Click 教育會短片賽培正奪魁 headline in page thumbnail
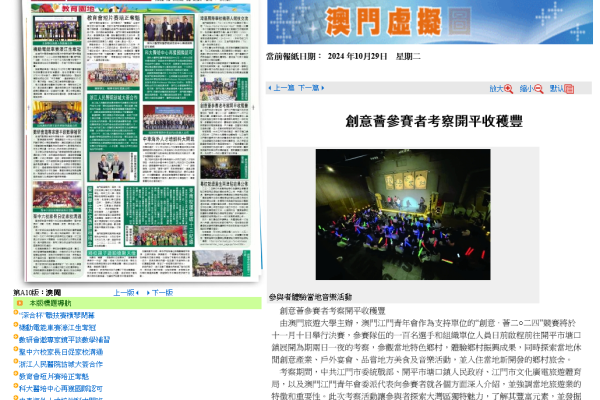 [113, 18]
